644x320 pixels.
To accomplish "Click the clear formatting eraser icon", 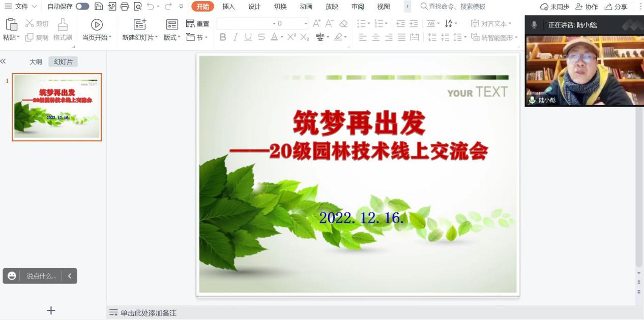I will (343, 24).
